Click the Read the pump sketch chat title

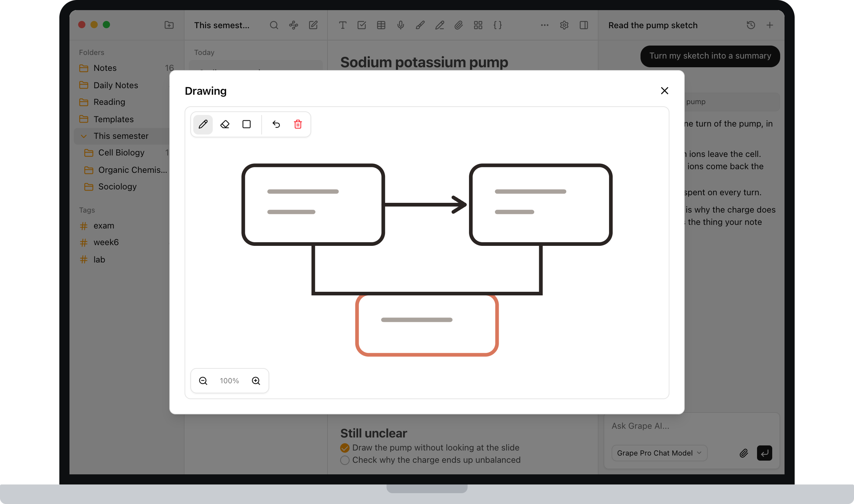click(x=653, y=25)
